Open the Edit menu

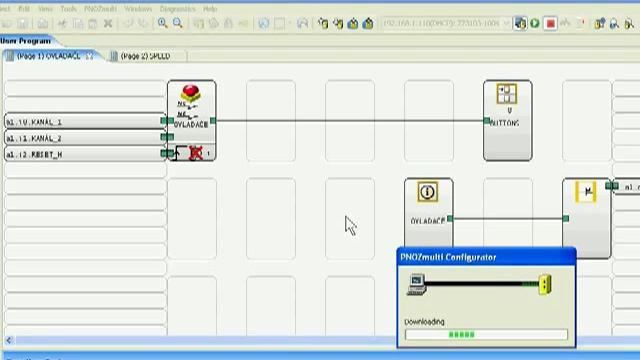tap(24, 9)
